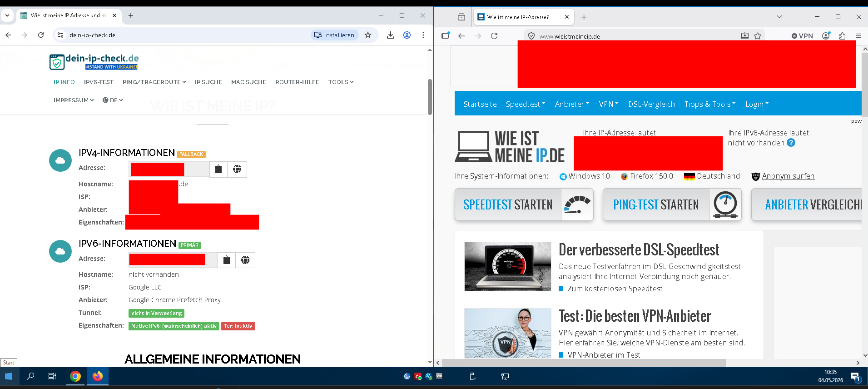Expand the Tipps & Tools dropdown
868x389 pixels.
(x=710, y=104)
